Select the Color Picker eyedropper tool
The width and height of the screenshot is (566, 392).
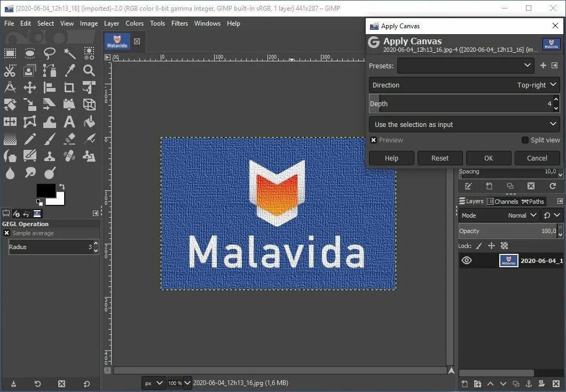pos(69,71)
